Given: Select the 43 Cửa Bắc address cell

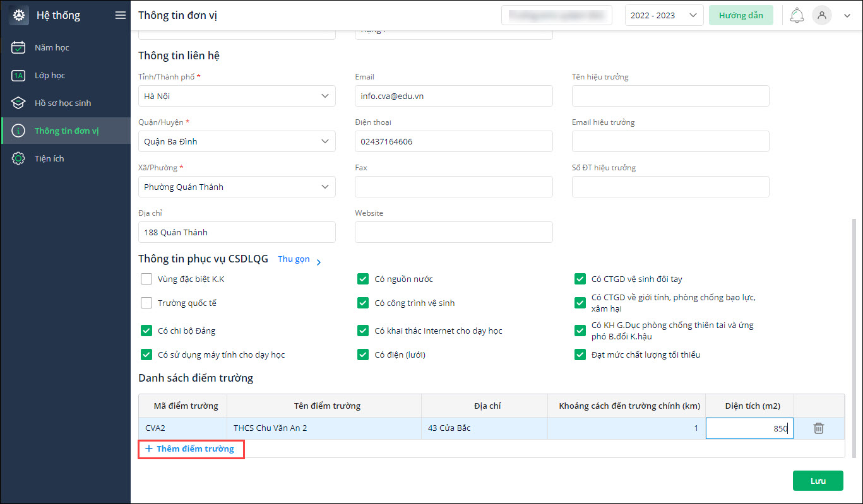Looking at the screenshot, I should tap(485, 428).
